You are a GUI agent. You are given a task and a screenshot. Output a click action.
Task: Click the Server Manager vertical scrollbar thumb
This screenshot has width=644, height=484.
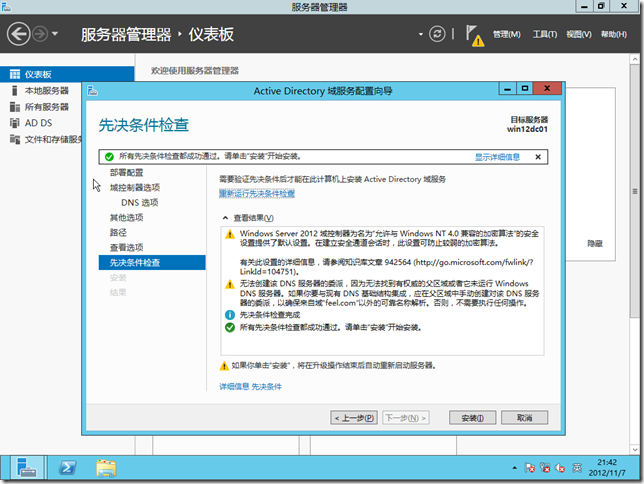click(635, 191)
